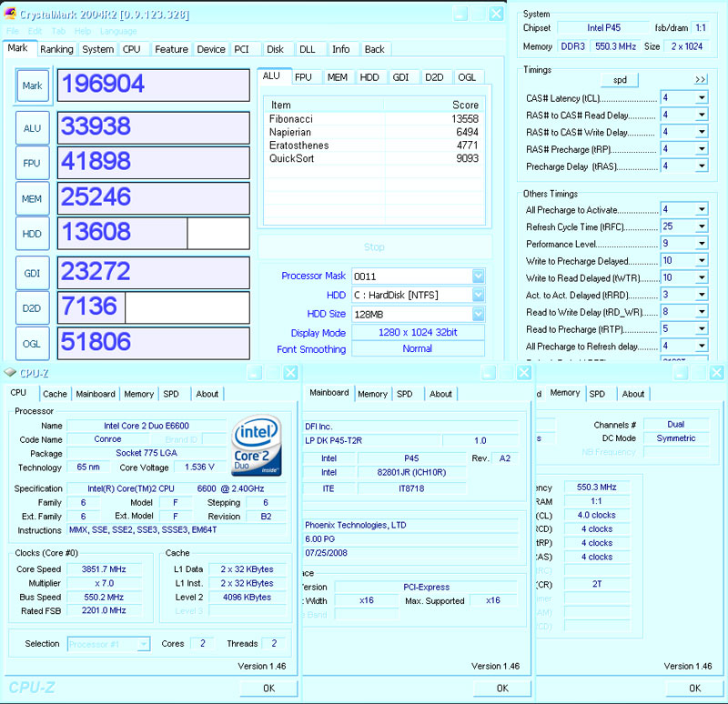Click OK in the first CPU-Z window
The height and width of the screenshot is (704, 728).
(268, 689)
